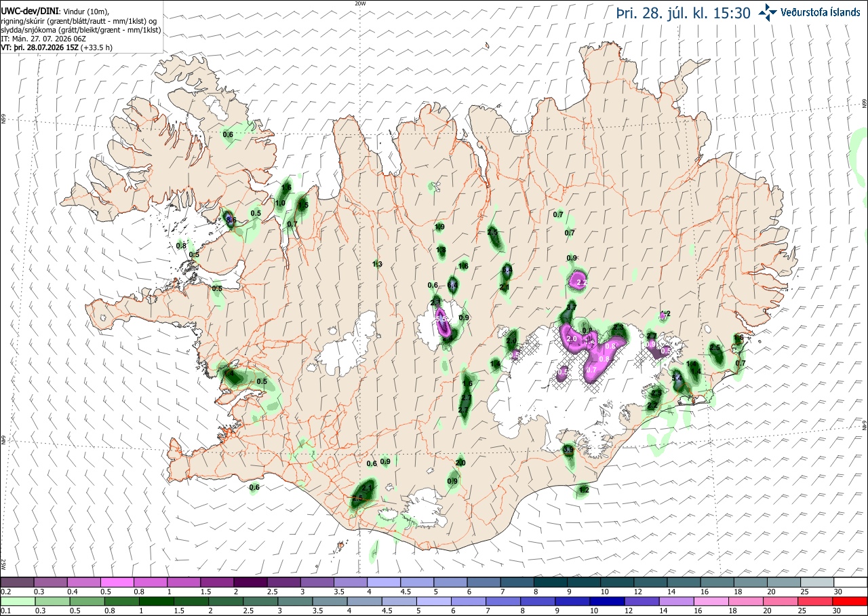Click the '1.9' value label on the map

[x=439, y=227]
